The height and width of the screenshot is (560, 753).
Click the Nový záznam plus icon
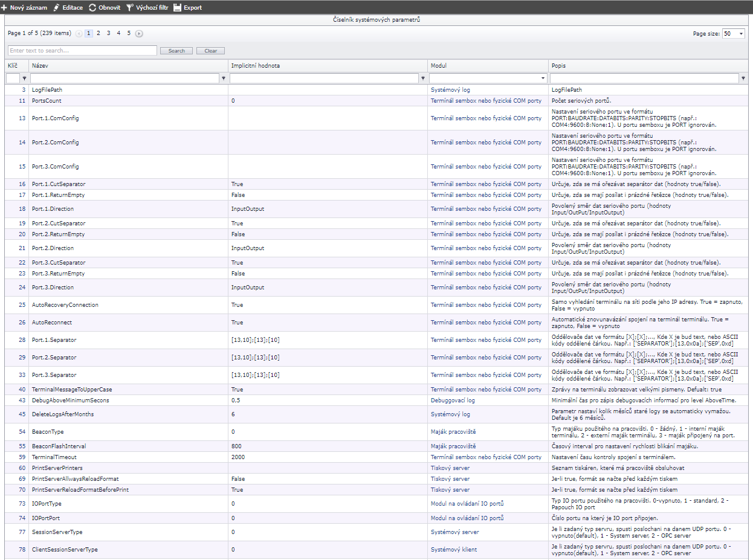(x=4, y=7)
